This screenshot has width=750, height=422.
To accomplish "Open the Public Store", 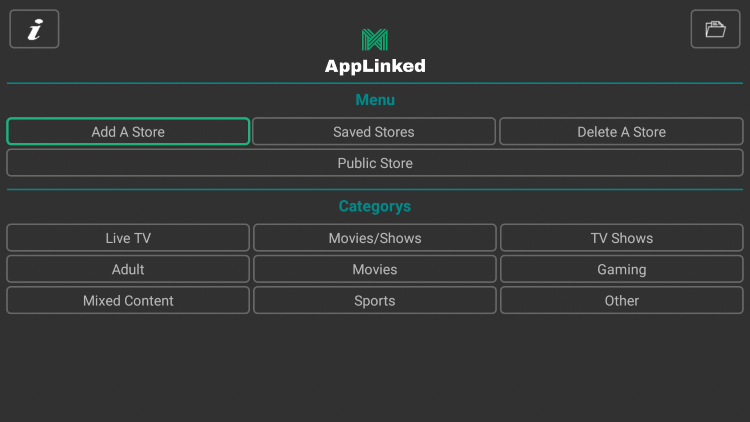I will click(375, 163).
